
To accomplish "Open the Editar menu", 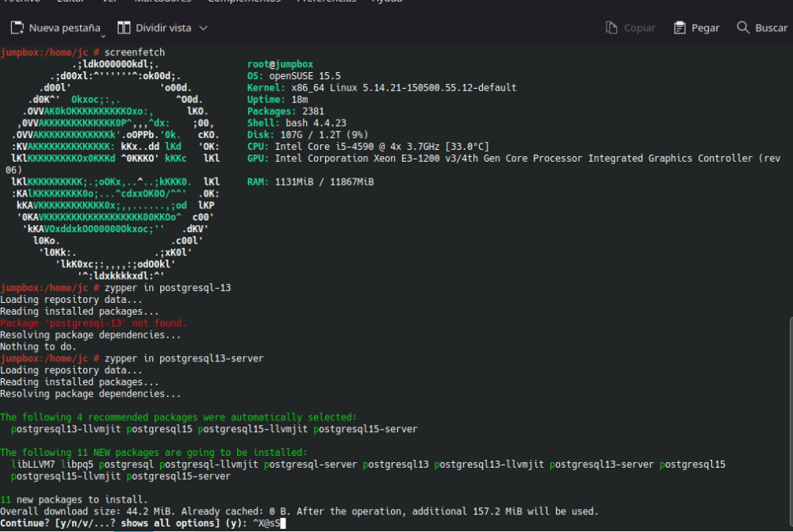I will pos(70,2).
